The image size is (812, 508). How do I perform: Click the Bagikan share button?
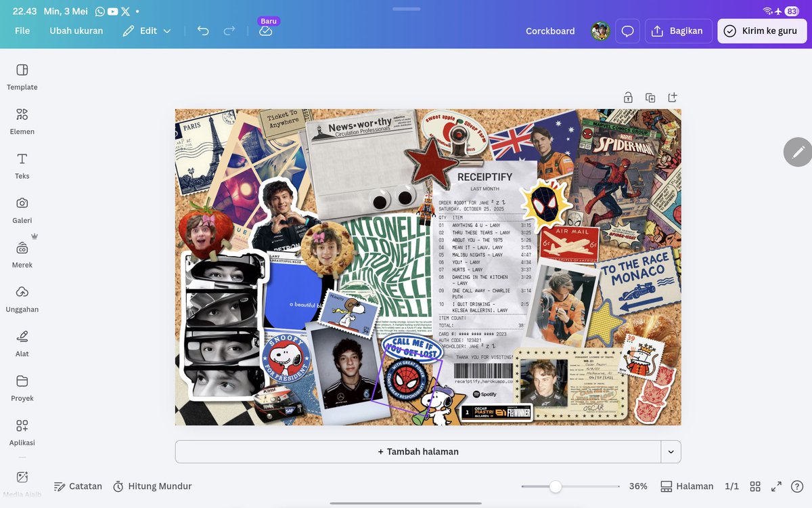(678, 31)
